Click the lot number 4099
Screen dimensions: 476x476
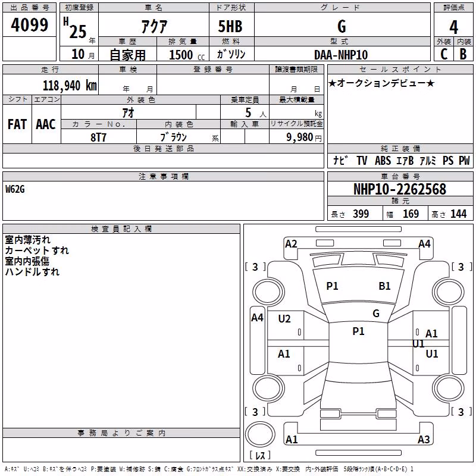coord(29,25)
